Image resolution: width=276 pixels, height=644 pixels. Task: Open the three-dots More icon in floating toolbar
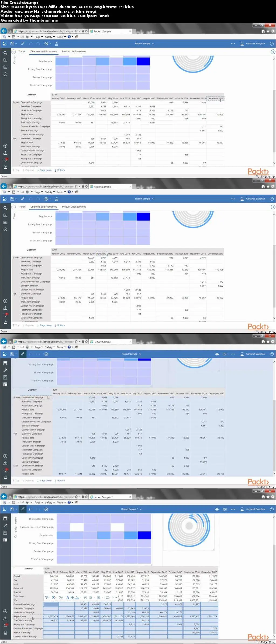click(x=115, y=597)
